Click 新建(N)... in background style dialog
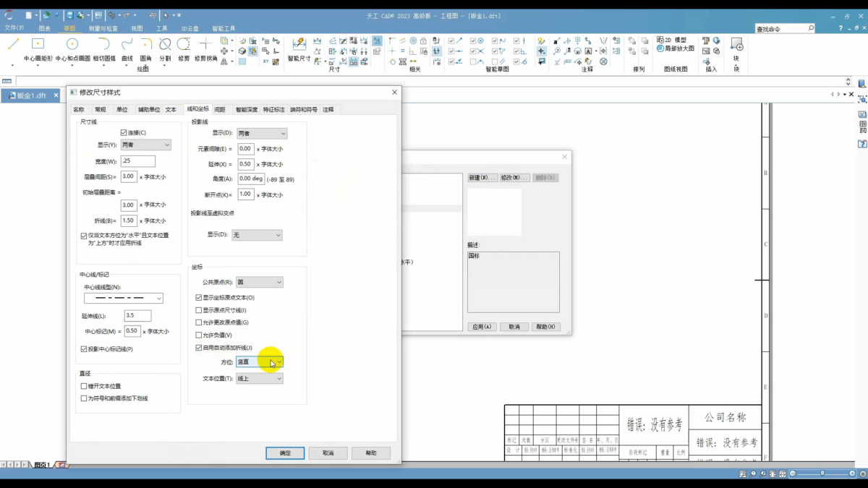This screenshot has height=488, width=868. coord(482,178)
